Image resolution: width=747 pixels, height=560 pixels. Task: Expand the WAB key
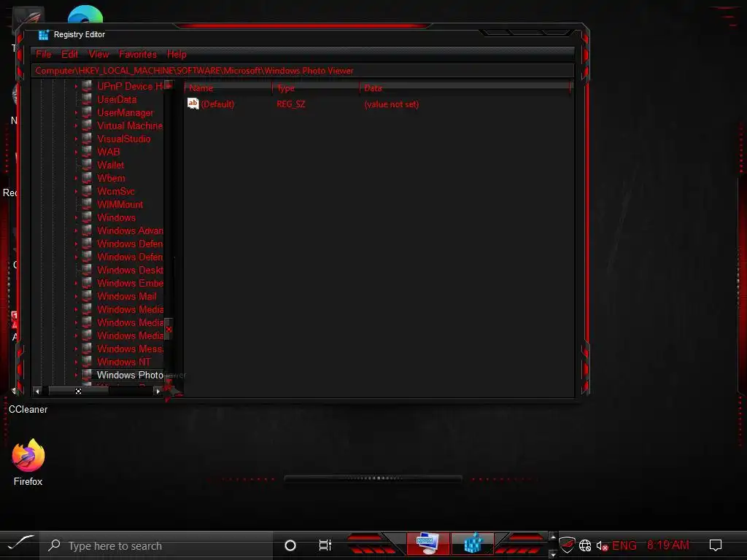[76, 152]
